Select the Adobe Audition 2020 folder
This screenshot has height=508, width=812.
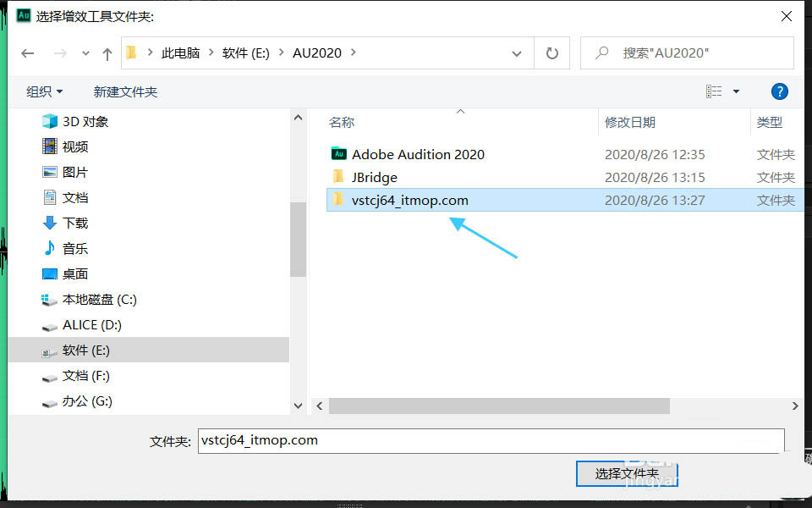(418, 154)
